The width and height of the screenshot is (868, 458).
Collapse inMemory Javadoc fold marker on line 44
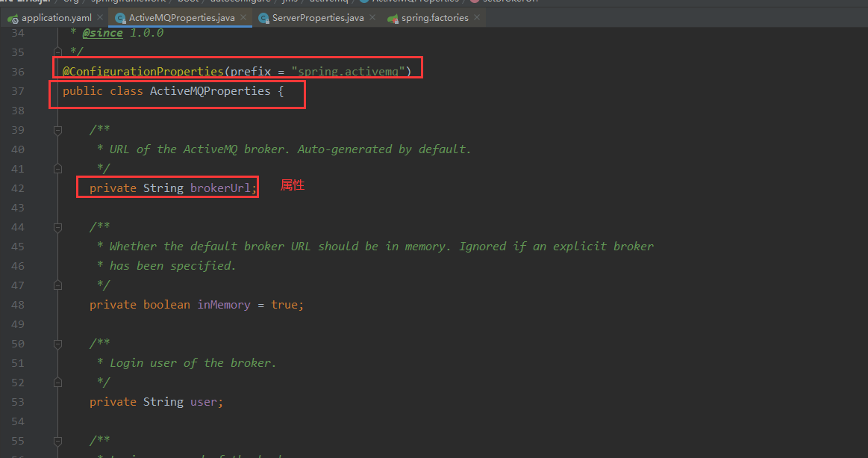[57, 227]
